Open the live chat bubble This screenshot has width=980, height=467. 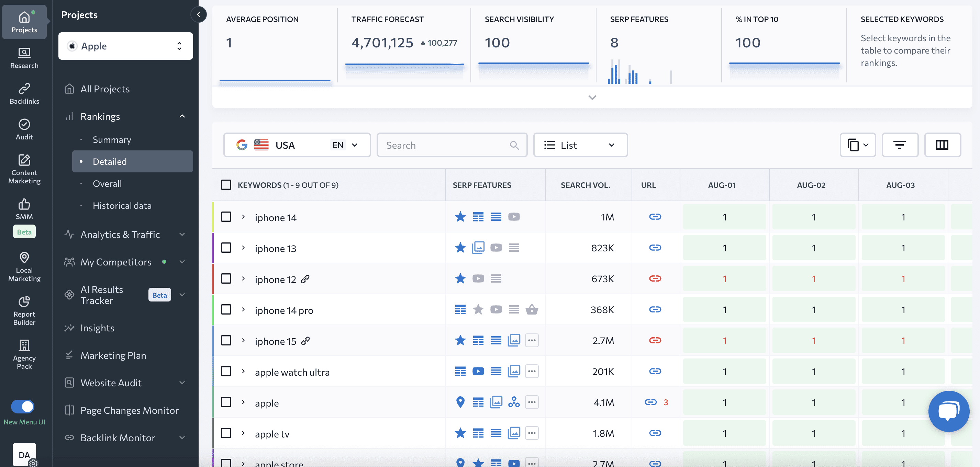(948, 411)
